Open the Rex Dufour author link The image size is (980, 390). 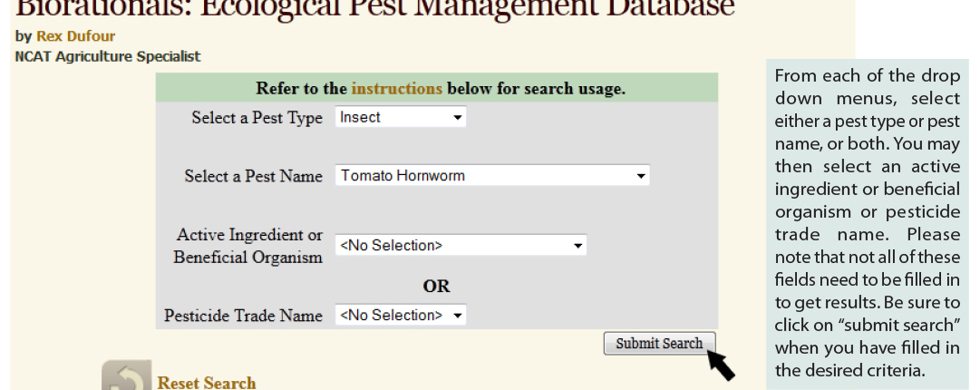75,37
